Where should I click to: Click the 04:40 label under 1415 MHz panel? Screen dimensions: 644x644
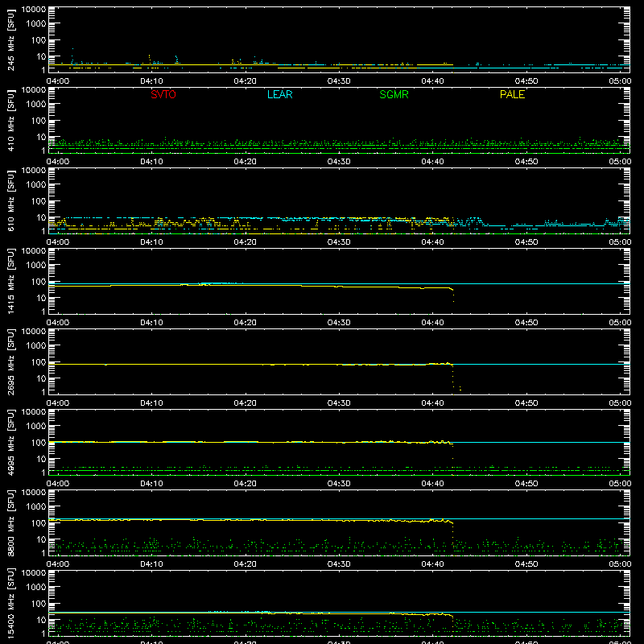tap(432, 323)
